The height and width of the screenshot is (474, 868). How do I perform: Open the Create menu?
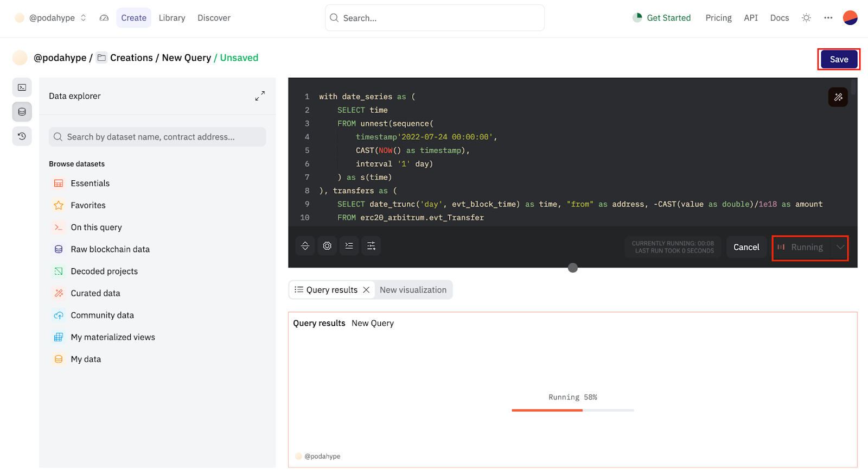133,18
